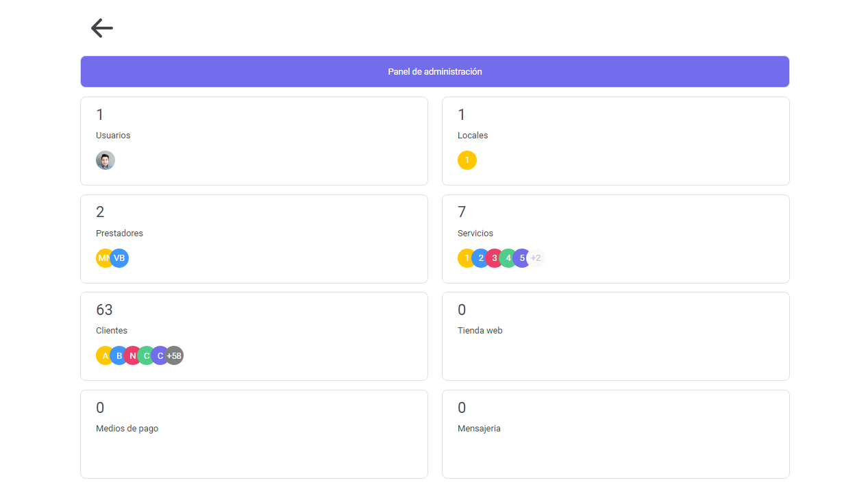The width and height of the screenshot is (868, 491).
Task: Click the user profile photo avatar
Action: click(x=106, y=160)
